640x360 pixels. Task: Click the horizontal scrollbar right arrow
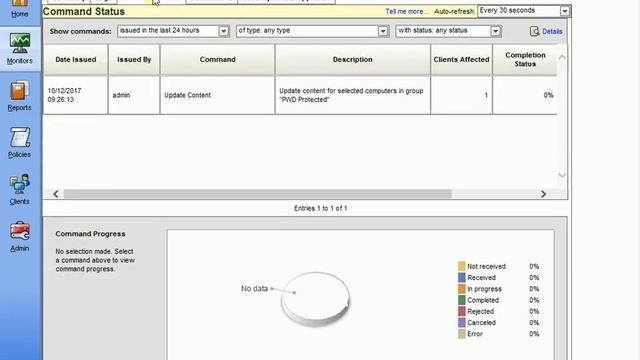pos(543,194)
